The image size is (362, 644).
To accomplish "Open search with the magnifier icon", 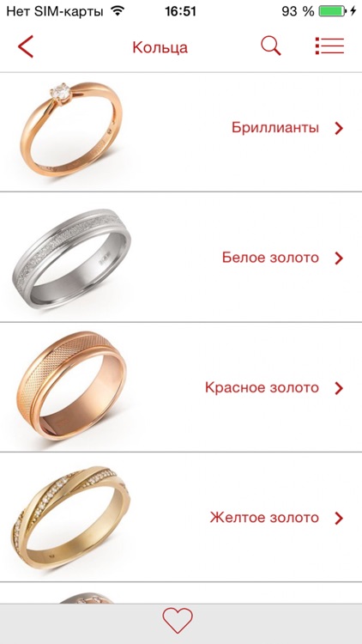I will (271, 46).
